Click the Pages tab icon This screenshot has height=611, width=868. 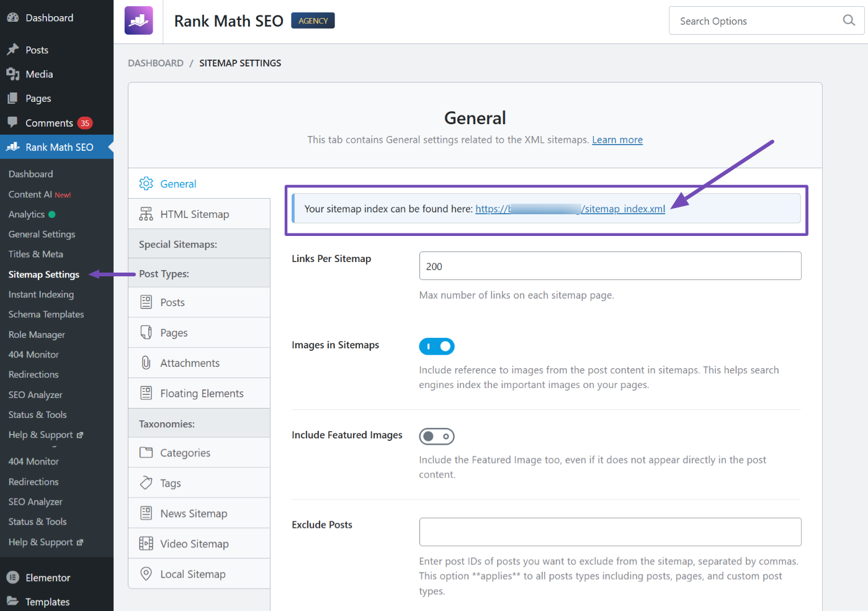click(146, 332)
